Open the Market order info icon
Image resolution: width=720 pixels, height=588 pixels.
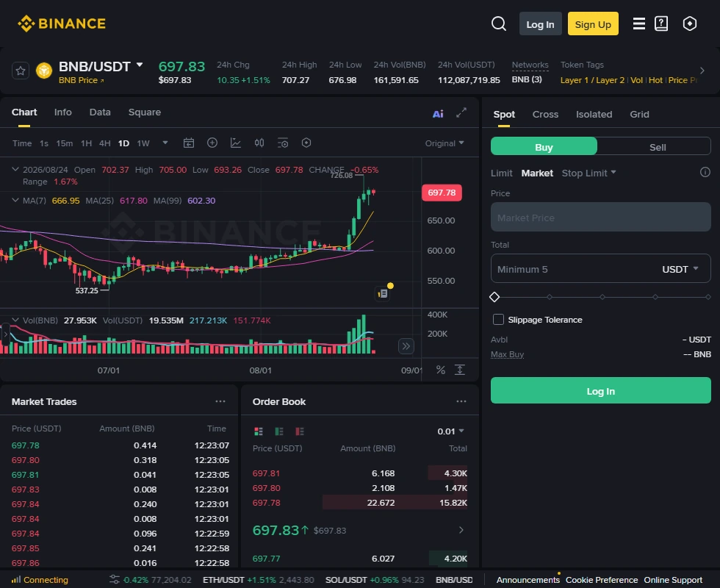click(705, 172)
